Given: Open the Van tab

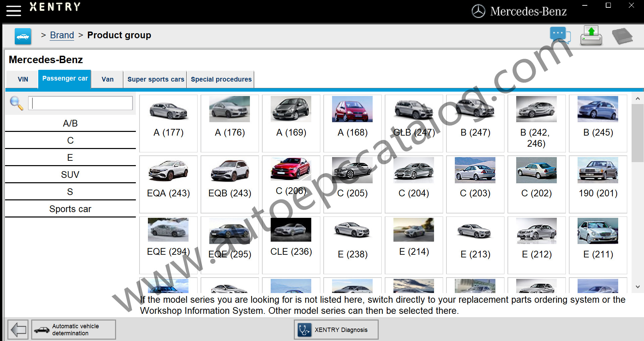Looking at the screenshot, I should pyautogui.click(x=107, y=80).
